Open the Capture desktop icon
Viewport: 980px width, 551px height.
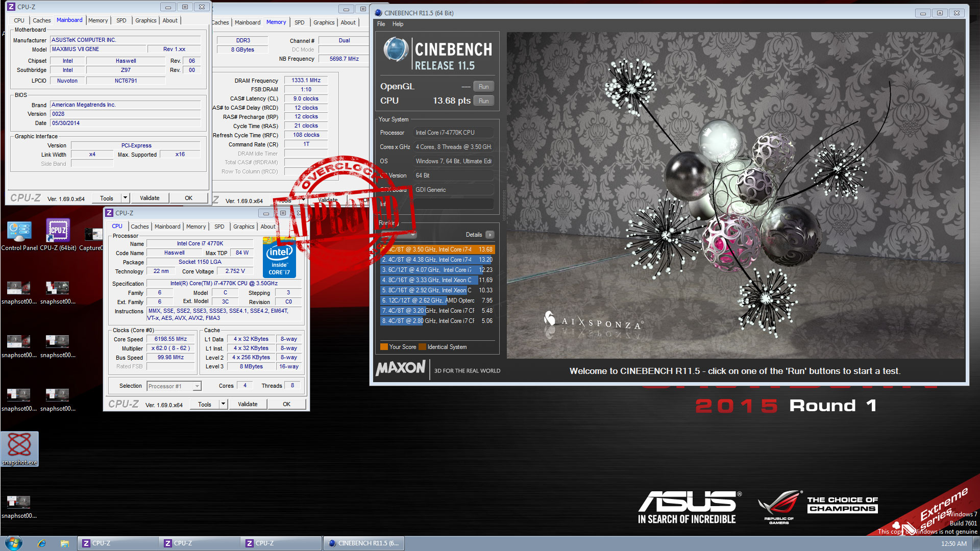(x=92, y=240)
